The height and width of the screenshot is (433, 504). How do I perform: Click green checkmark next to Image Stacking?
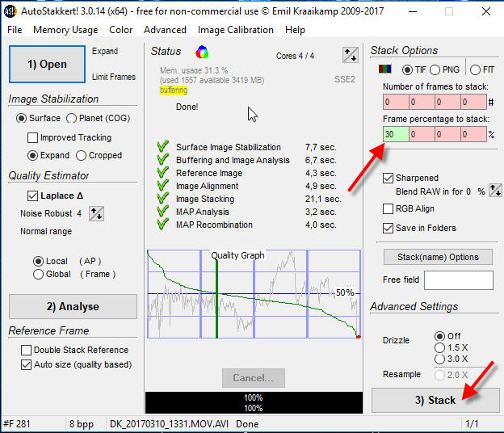pyautogui.click(x=163, y=199)
